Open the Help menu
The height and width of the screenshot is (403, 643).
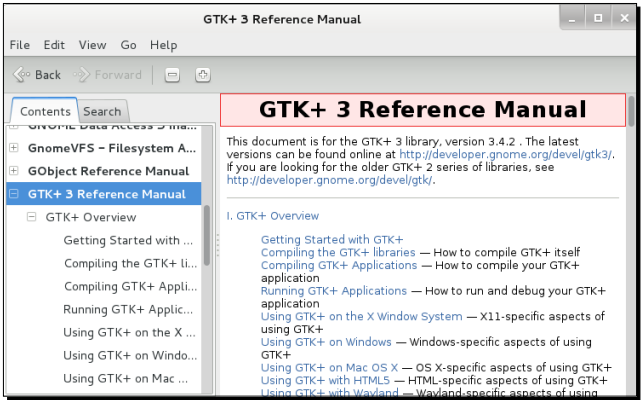point(163,45)
